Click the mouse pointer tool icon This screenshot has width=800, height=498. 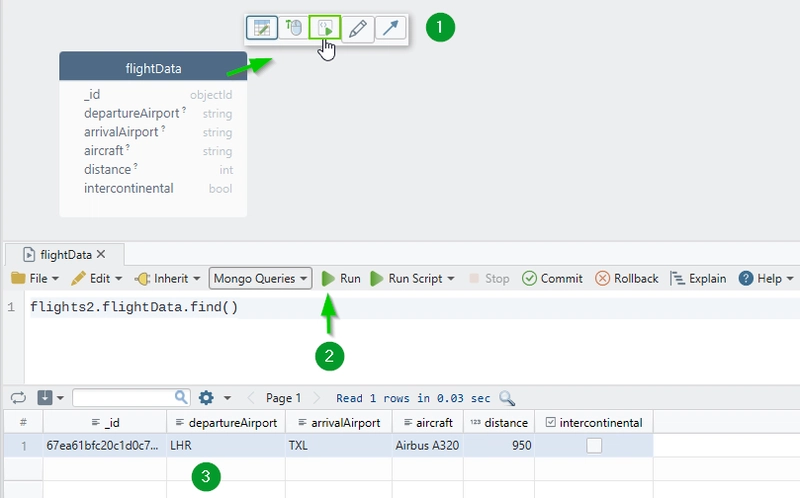[293, 28]
